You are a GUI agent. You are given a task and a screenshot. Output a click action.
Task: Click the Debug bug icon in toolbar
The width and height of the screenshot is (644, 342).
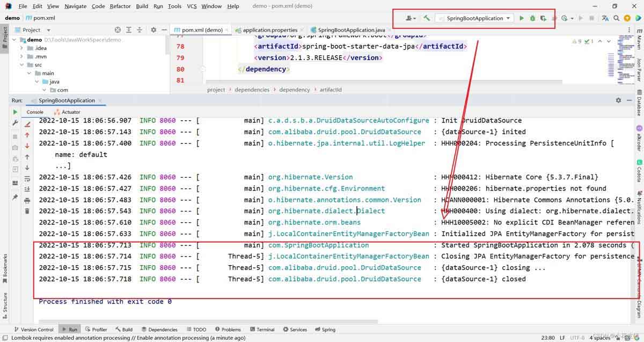[532, 18]
